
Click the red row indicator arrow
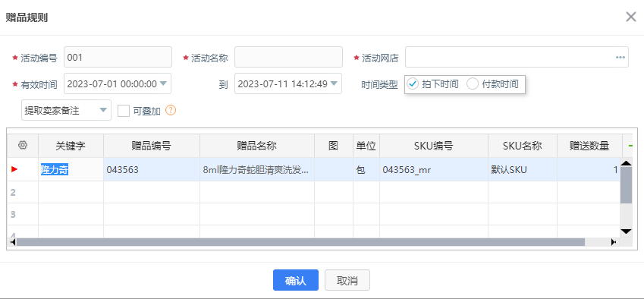(14, 169)
